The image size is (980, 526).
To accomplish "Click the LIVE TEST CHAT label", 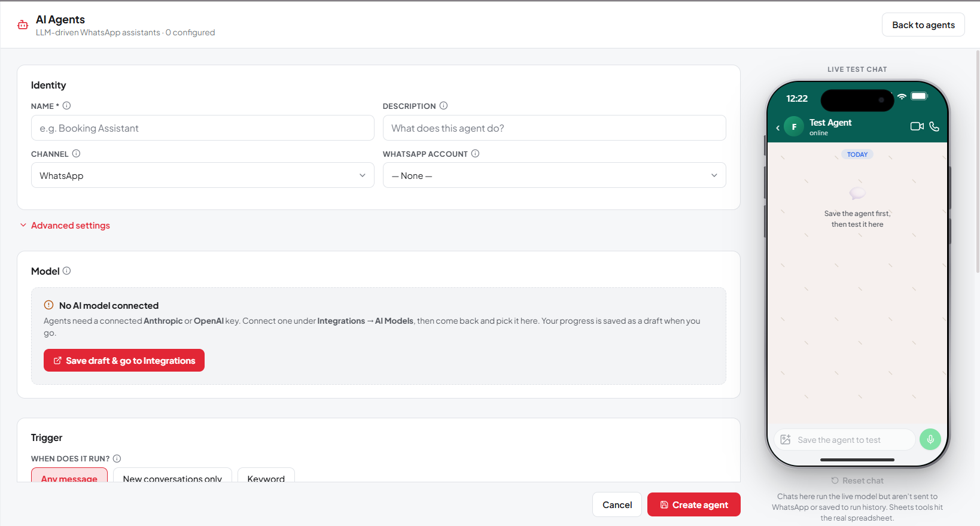I will click(857, 69).
